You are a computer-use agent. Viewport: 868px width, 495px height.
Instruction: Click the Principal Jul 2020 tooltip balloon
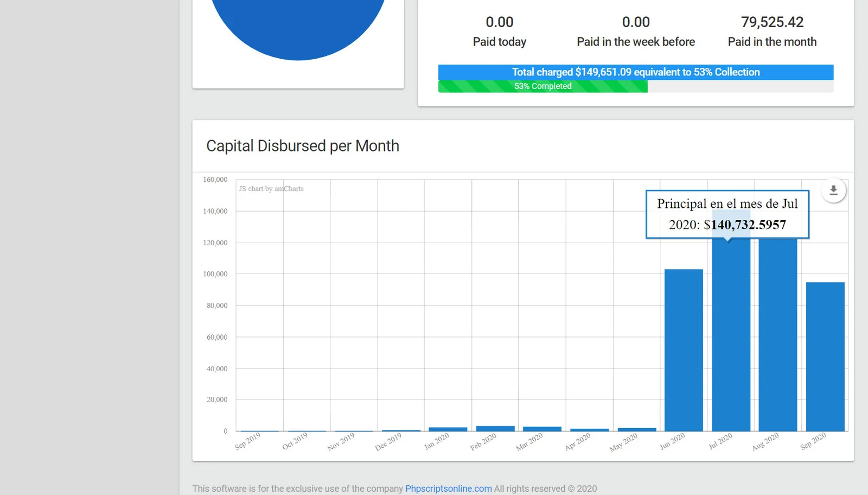(x=727, y=214)
